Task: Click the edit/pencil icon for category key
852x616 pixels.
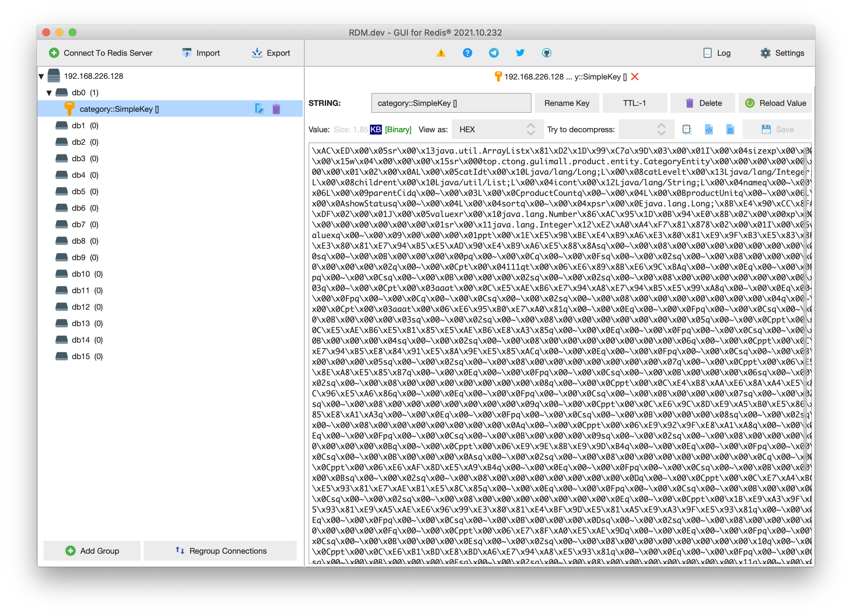Action: pyautogui.click(x=260, y=109)
